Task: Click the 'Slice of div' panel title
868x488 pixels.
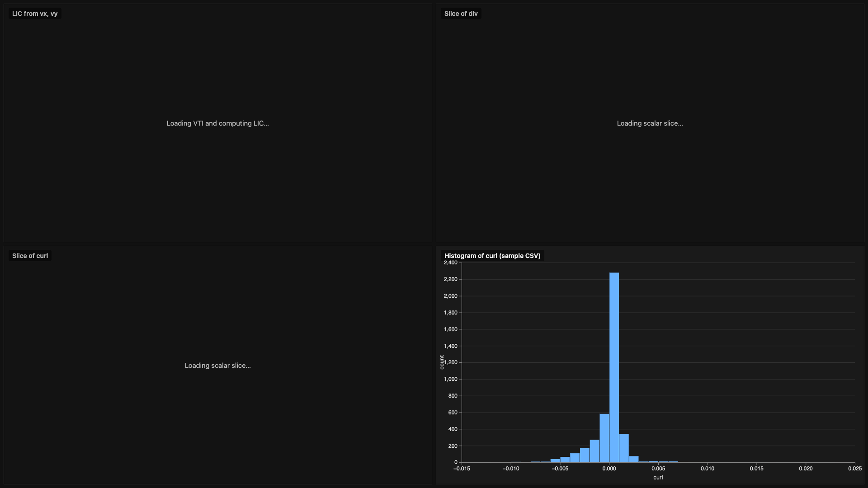Action: [x=461, y=14]
